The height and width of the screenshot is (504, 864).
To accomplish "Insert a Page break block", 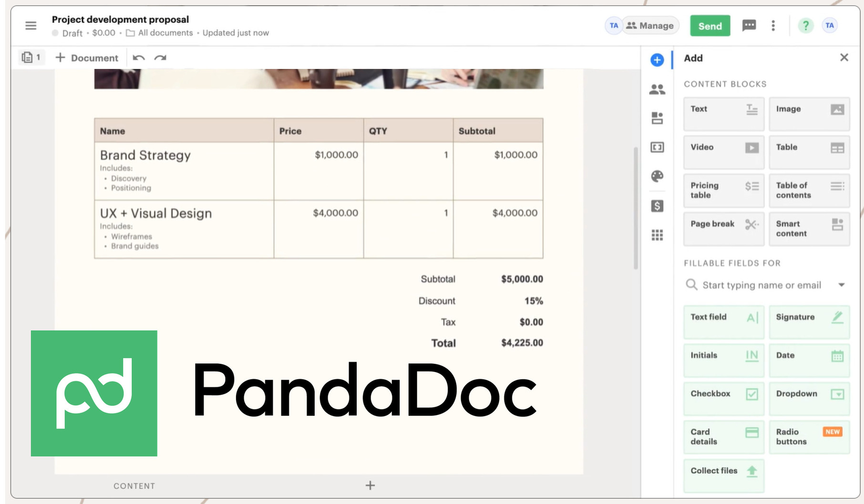I will click(724, 229).
